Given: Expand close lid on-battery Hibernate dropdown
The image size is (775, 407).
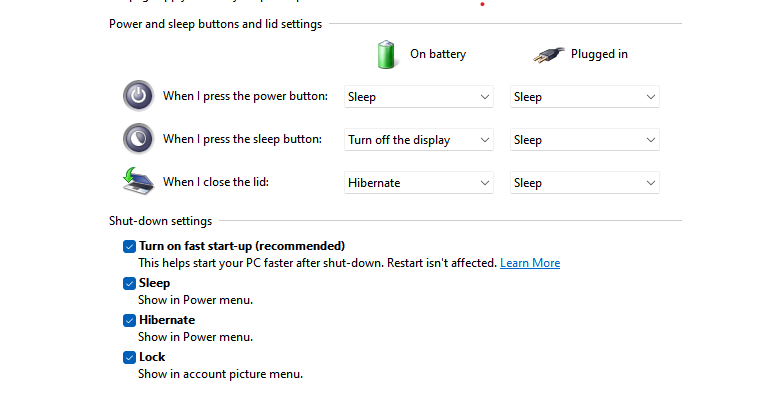Looking at the screenshot, I should click(x=418, y=183).
